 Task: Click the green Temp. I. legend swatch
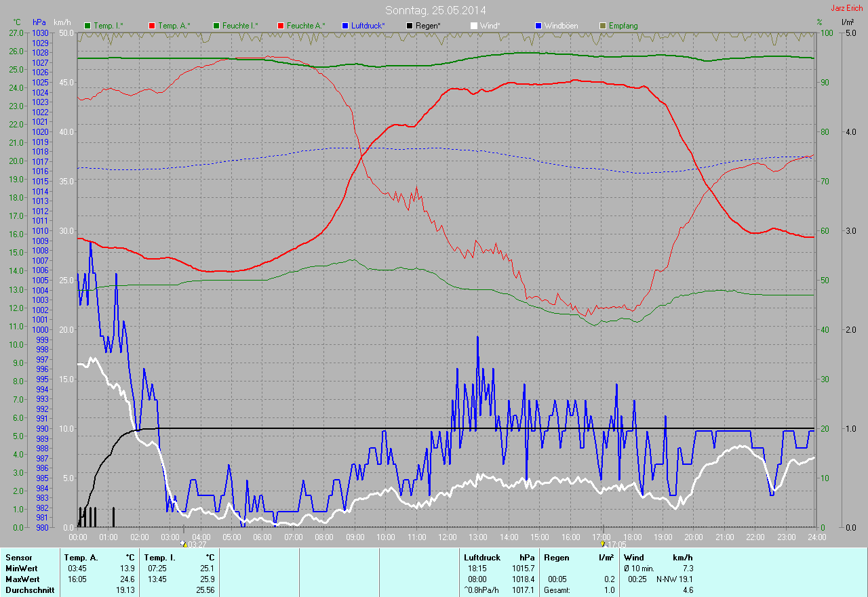point(87,26)
